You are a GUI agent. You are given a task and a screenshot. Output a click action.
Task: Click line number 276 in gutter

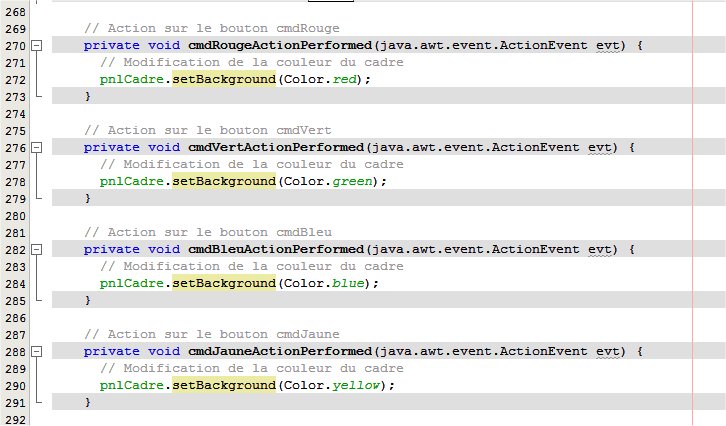[15, 148]
